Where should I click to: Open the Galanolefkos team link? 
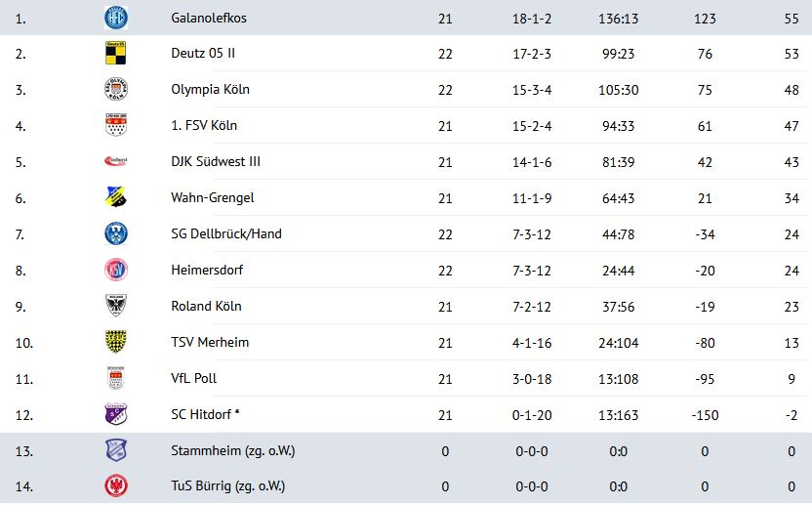point(209,18)
